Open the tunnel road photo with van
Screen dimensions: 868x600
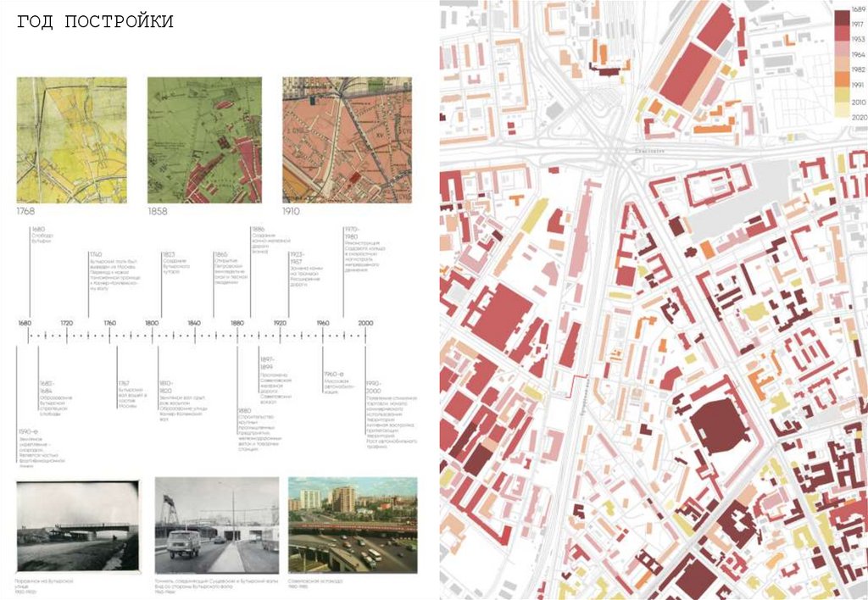click(x=217, y=525)
